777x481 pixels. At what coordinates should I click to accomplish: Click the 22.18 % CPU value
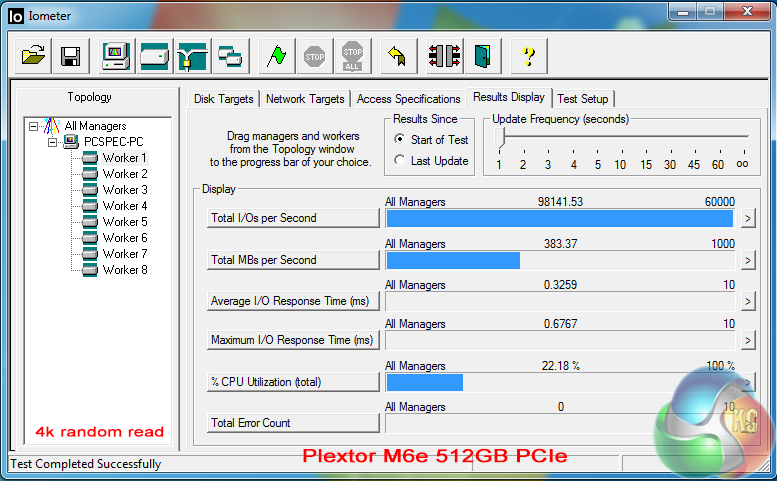click(560, 366)
